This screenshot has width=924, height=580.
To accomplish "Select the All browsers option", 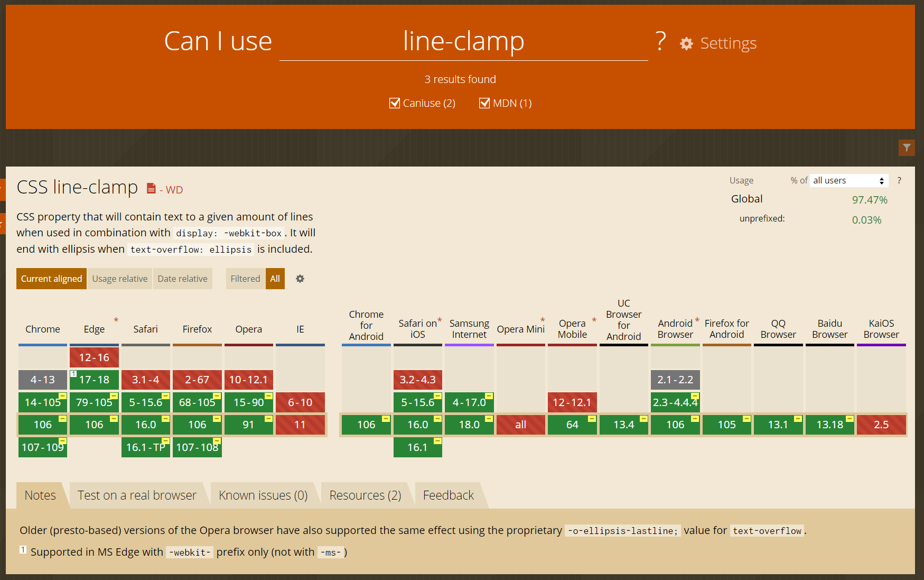I will 275,279.
